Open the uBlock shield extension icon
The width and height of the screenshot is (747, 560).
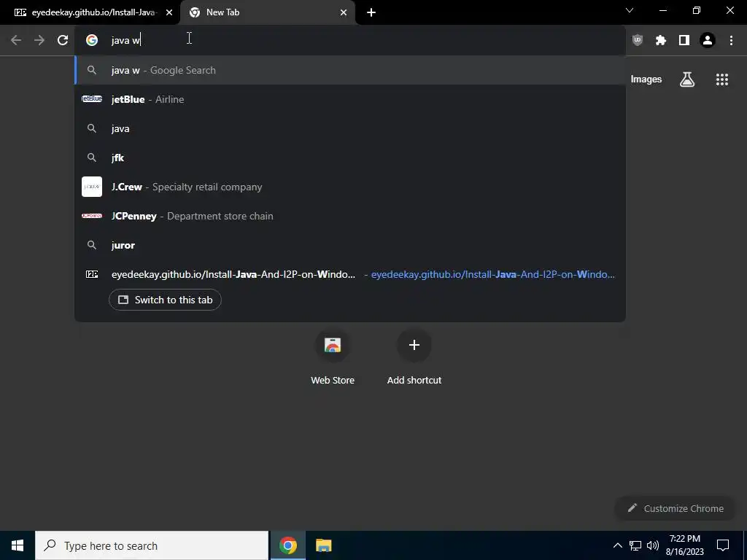tap(637, 40)
